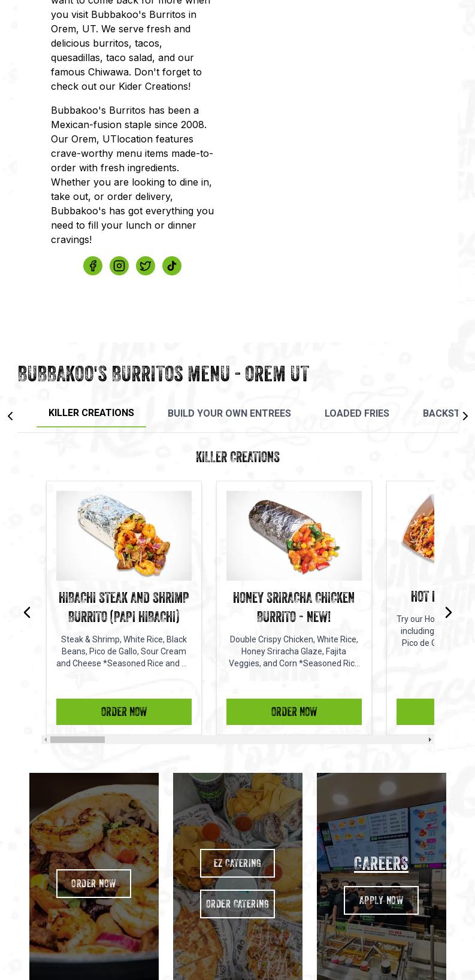This screenshot has width=475, height=980.
Task: Open the TikTok social icon
Action: 172,266
